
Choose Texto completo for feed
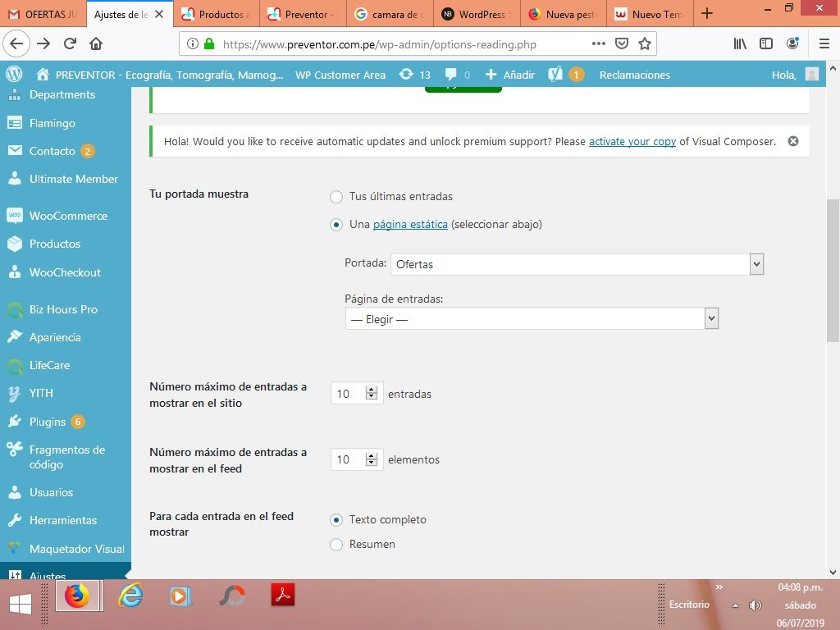click(x=336, y=519)
